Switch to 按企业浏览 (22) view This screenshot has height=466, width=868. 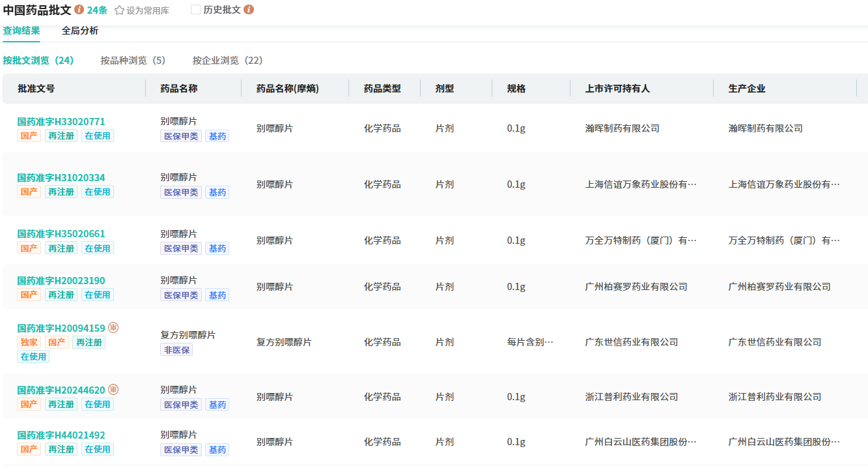point(227,61)
